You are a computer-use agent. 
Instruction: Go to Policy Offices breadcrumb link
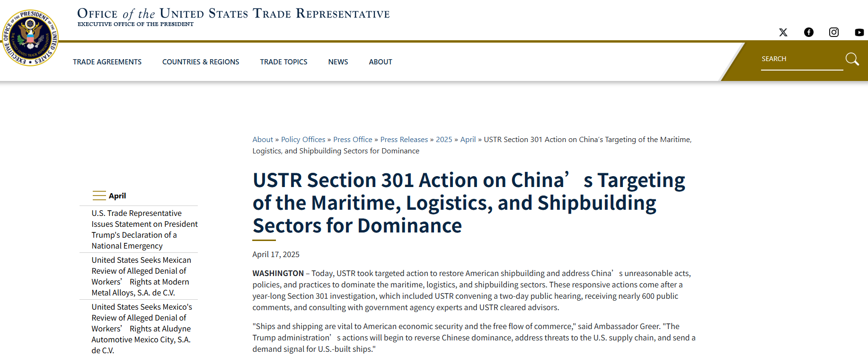(x=303, y=140)
